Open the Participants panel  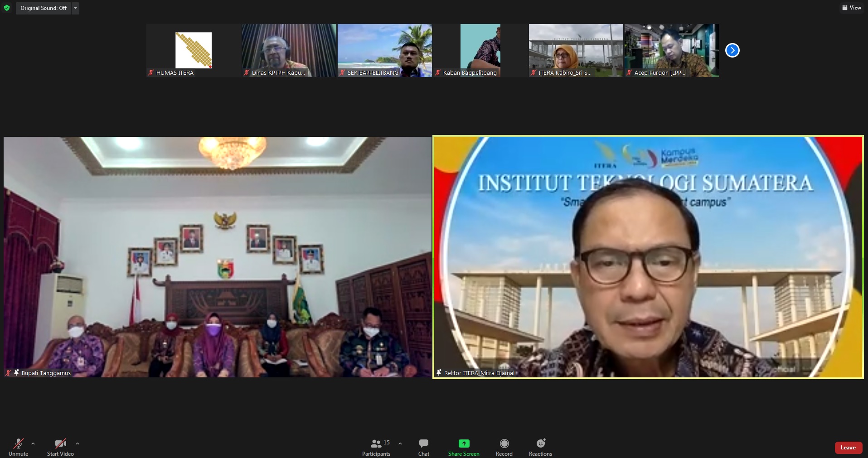pyautogui.click(x=376, y=447)
